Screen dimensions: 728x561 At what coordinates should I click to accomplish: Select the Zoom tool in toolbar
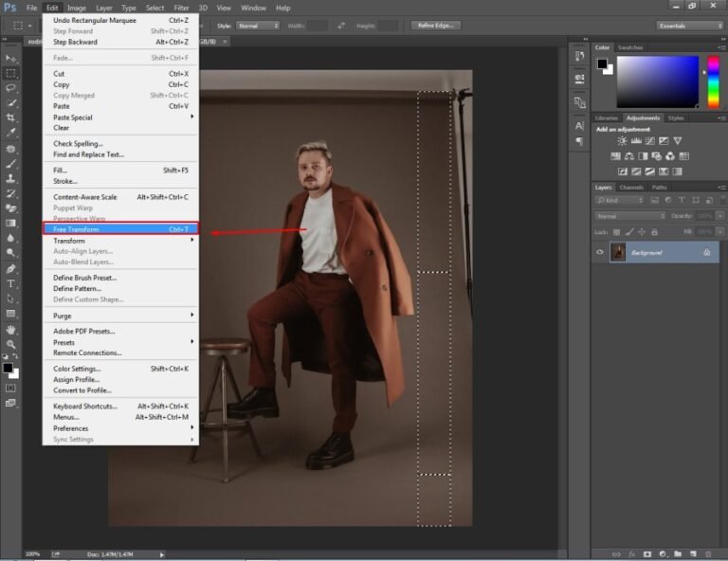(10, 344)
